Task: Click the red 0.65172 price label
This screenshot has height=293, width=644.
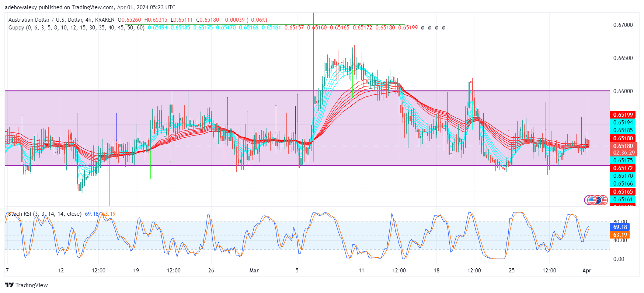Action: click(623, 168)
